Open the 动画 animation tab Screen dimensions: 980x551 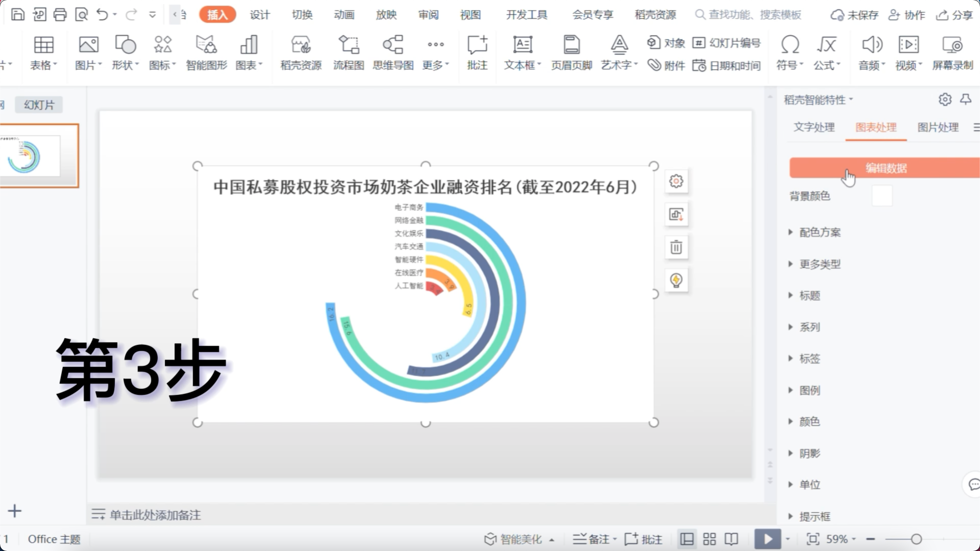(x=344, y=15)
